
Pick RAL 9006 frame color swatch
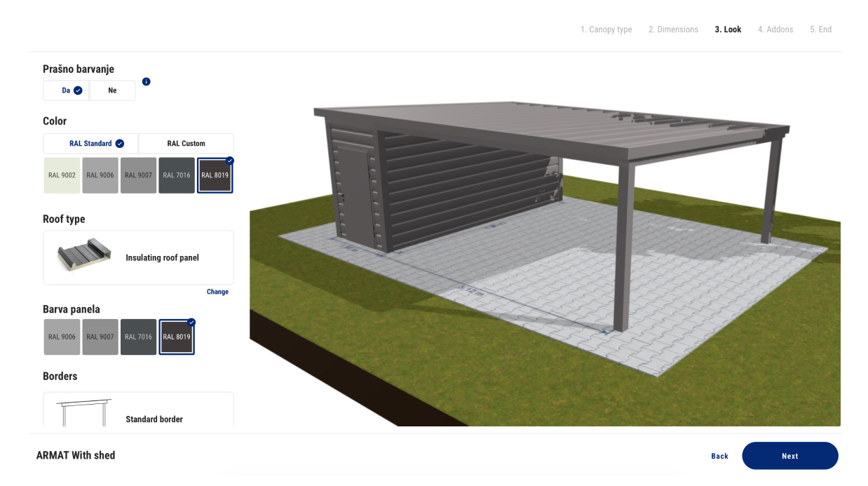coord(100,175)
